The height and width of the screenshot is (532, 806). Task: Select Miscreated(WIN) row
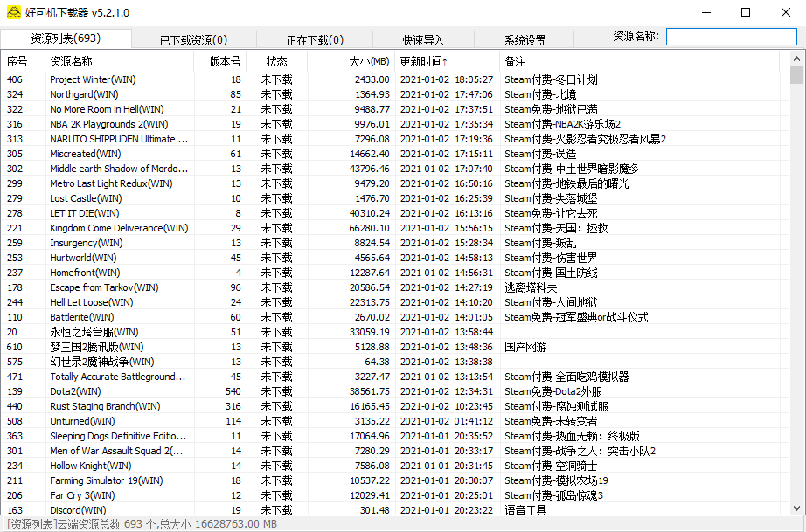[395, 154]
